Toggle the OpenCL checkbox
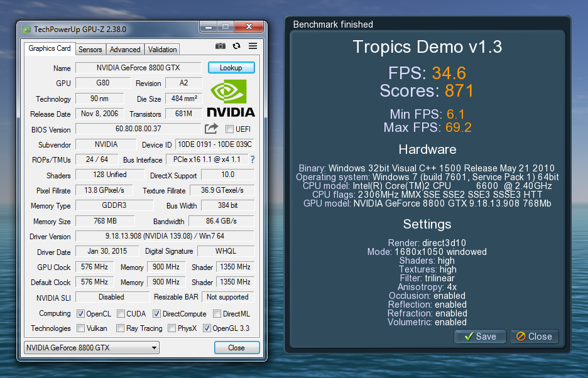This screenshot has height=378, width=588. pyautogui.click(x=80, y=313)
